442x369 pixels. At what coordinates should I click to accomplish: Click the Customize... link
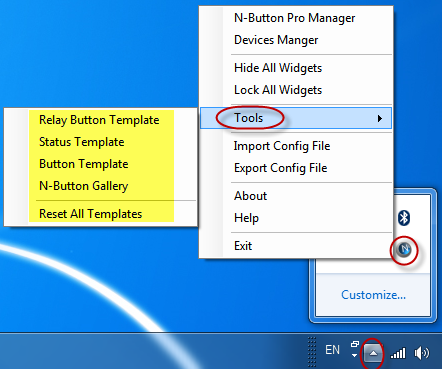[373, 295]
